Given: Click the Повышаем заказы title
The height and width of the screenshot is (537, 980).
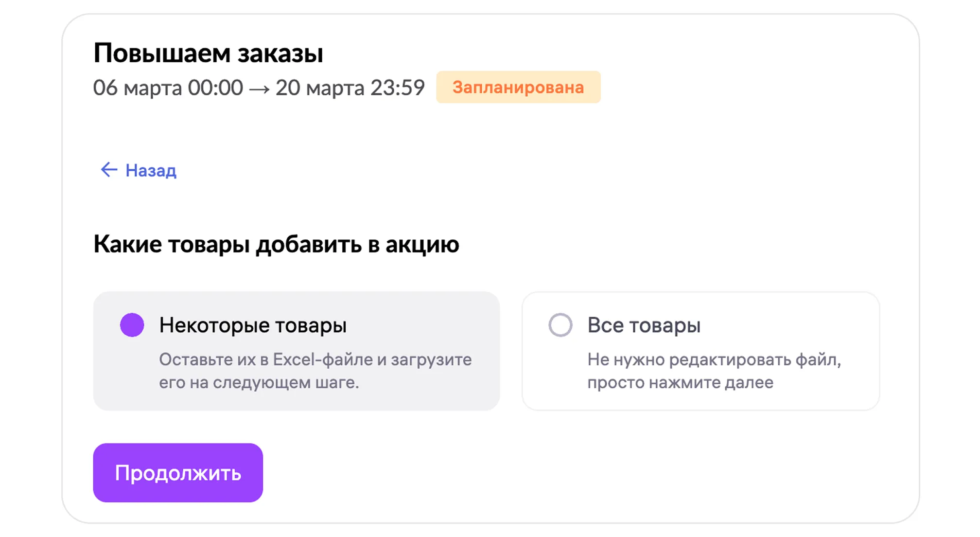Looking at the screenshot, I should point(208,53).
